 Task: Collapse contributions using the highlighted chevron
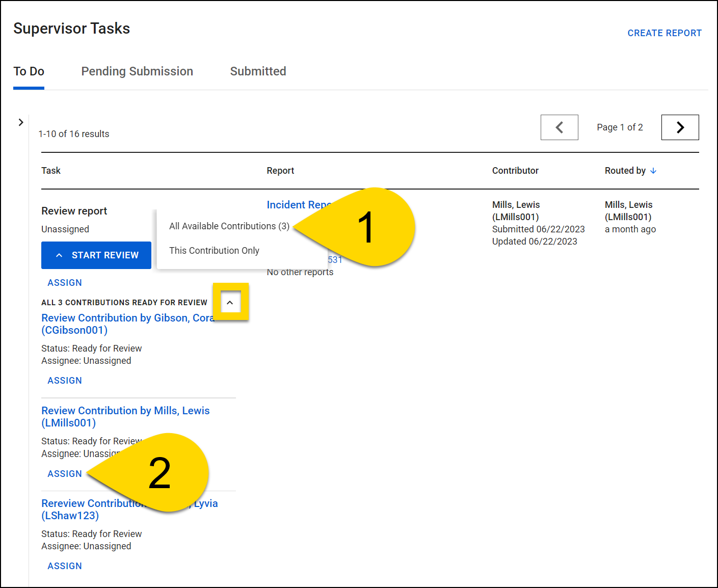(x=230, y=302)
